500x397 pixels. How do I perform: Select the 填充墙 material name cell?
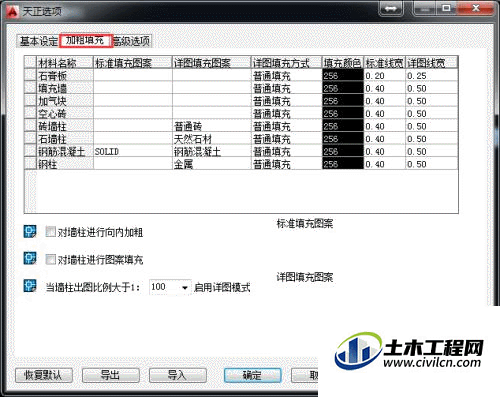point(65,88)
